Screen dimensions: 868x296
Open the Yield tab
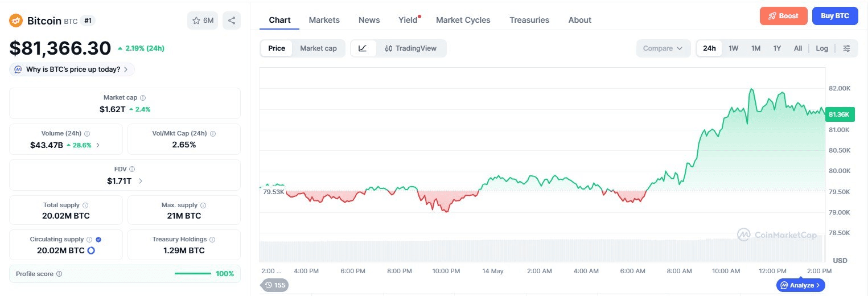coord(408,20)
